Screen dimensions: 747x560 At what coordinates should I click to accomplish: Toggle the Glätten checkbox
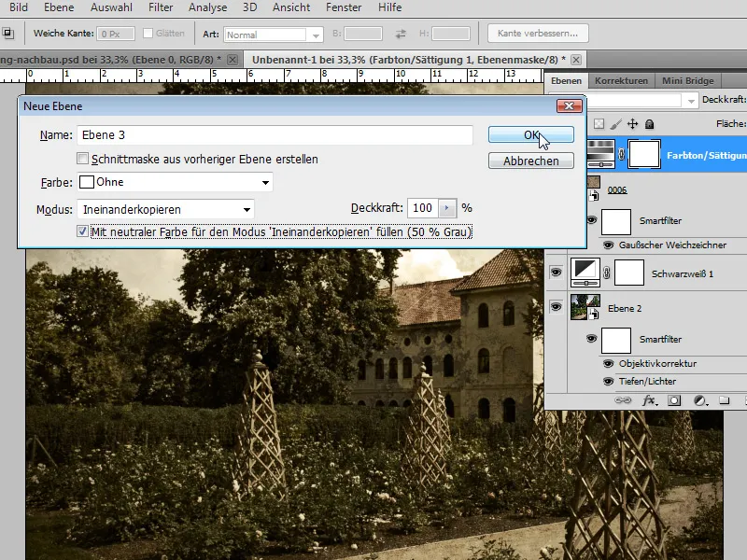pyautogui.click(x=148, y=34)
